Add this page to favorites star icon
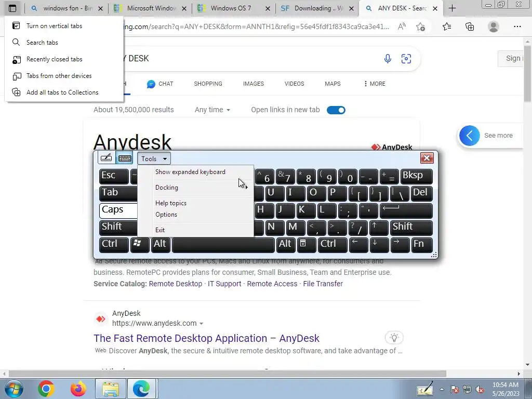This screenshot has height=399, width=532. (420, 26)
